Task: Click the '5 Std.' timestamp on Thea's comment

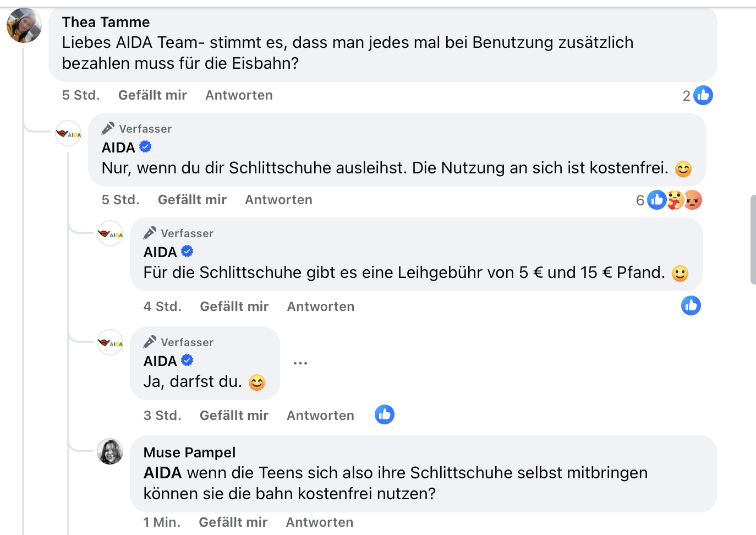Action: [x=81, y=95]
